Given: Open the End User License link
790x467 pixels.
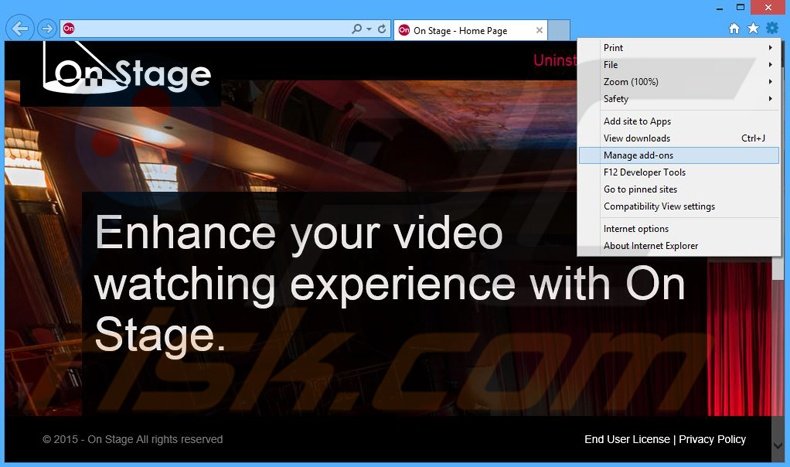Looking at the screenshot, I should coord(627,439).
